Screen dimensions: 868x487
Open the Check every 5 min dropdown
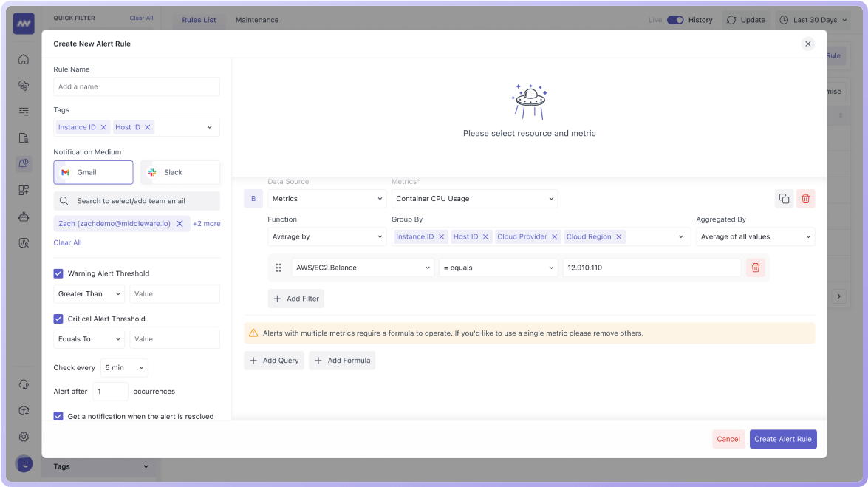(125, 368)
